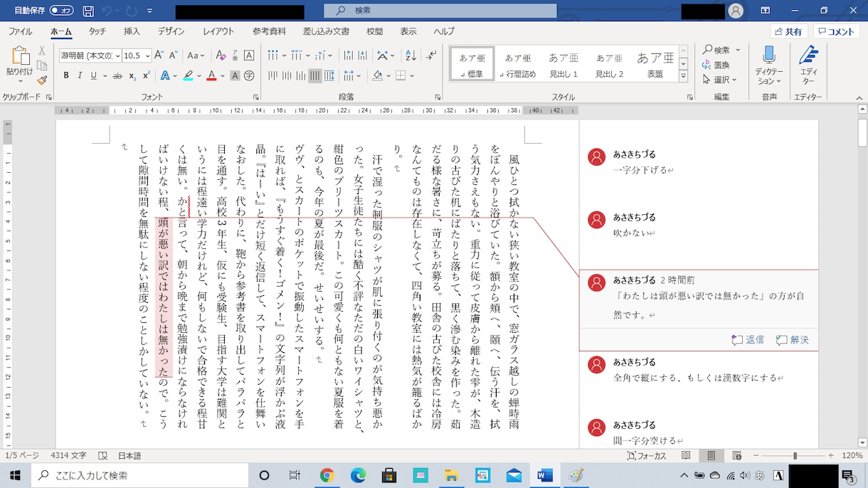Click the enclose characters (字) icon
This screenshot has width=868, height=488.
[249, 75]
